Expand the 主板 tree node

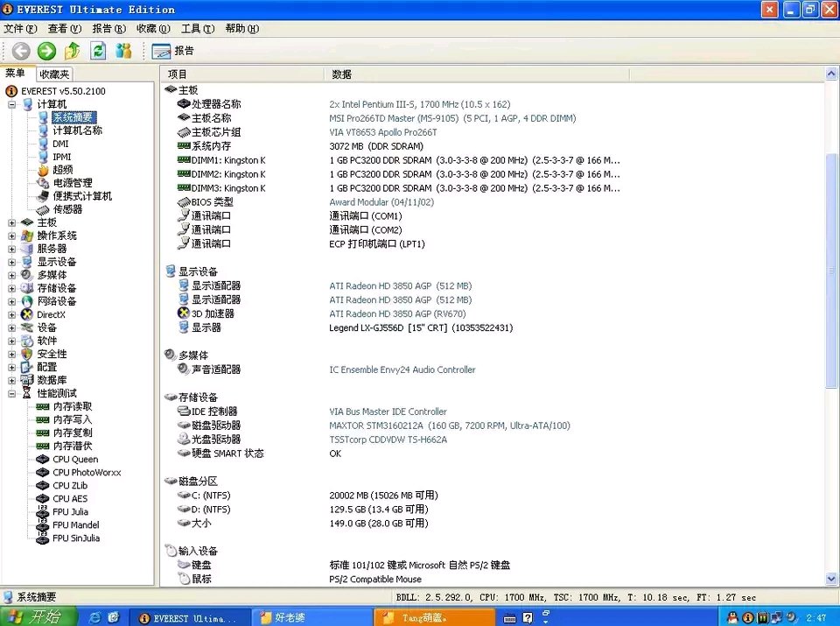(11, 222)
